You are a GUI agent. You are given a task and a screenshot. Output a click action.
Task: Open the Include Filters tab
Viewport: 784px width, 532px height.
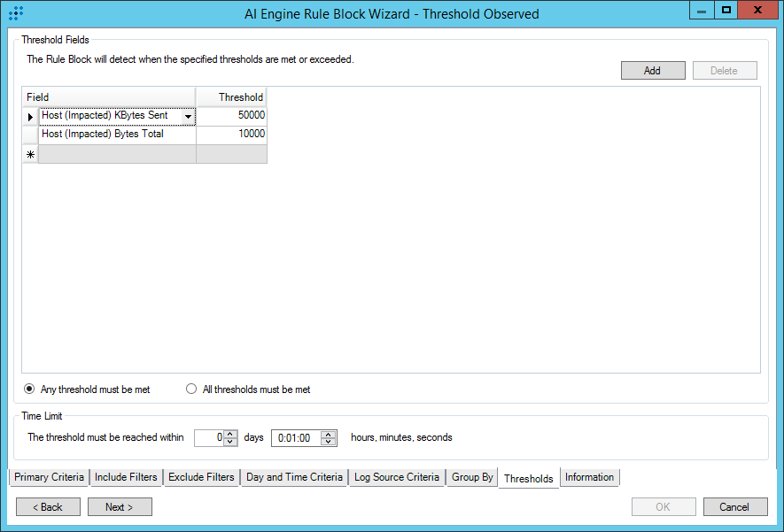[x=125, y=477]
